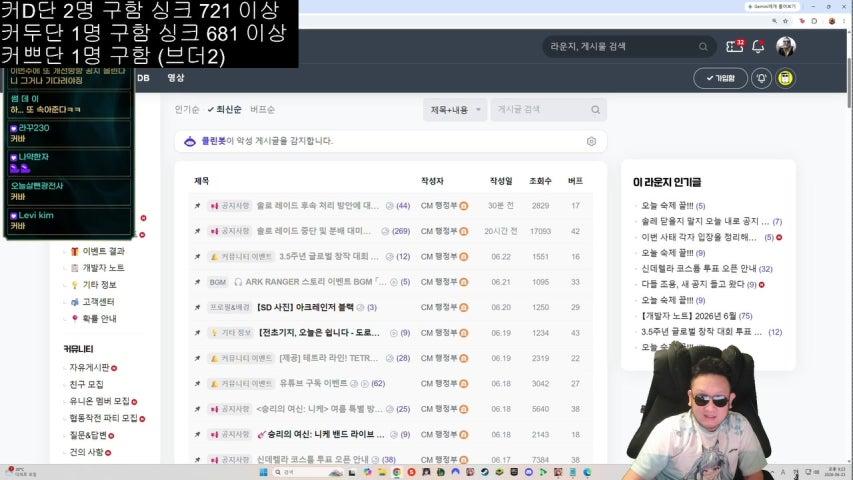This screenshot has height=480, width=853.
Task: Sort posts by 인기순
Action: coord(187,109)
